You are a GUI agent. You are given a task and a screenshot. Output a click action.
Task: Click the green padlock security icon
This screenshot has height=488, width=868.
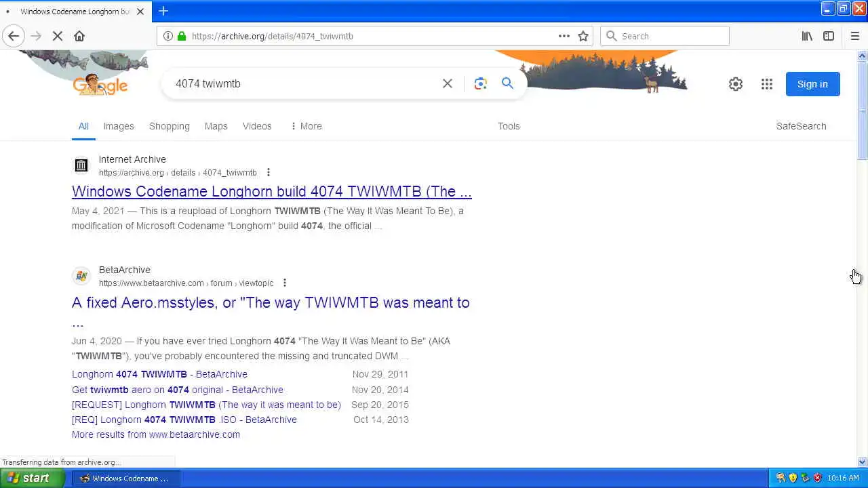pyautogui.click(x=181, y=36)
